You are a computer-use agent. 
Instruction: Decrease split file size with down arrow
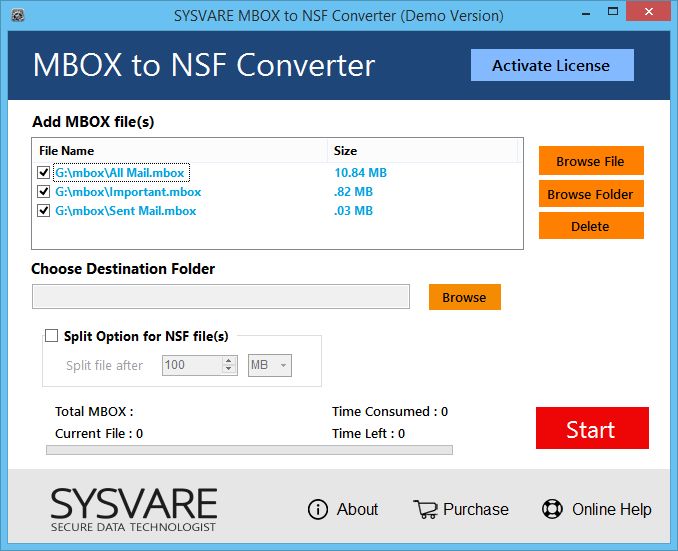point(229,371)
